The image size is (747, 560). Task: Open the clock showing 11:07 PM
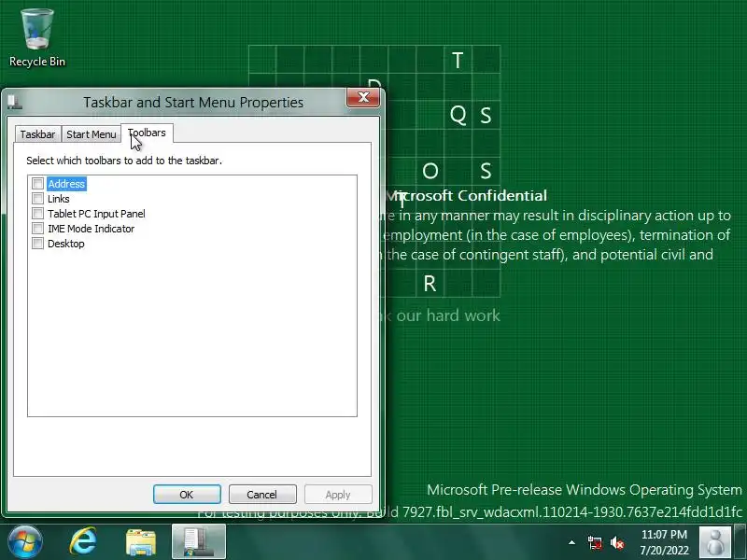(x=664, y=542)
